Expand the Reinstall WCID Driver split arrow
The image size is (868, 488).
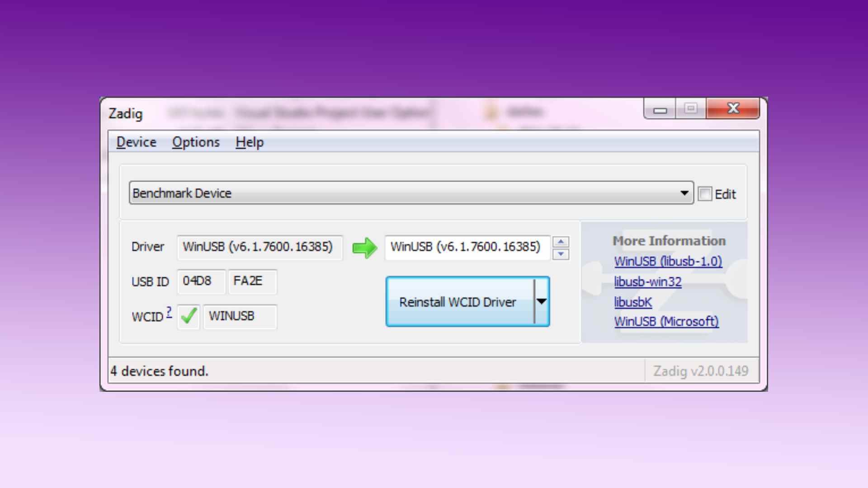tap(542, 302)
